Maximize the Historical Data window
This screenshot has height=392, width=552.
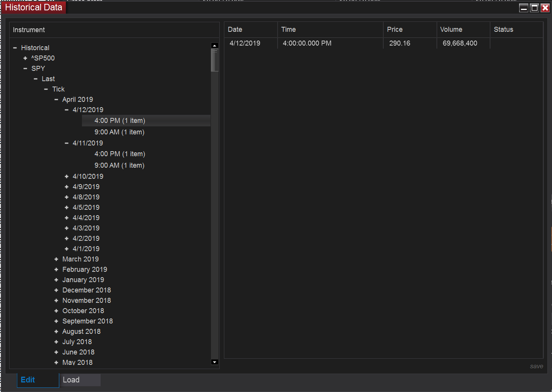(534, 8)
